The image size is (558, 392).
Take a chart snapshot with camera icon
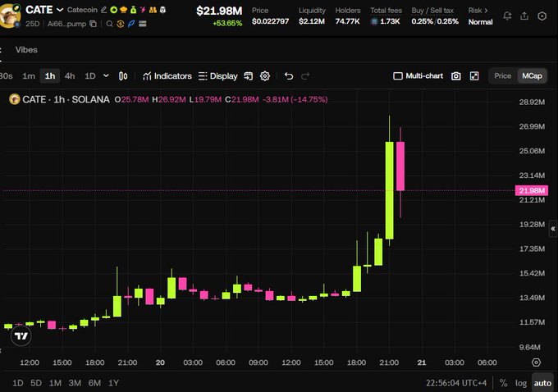[456, 75]
